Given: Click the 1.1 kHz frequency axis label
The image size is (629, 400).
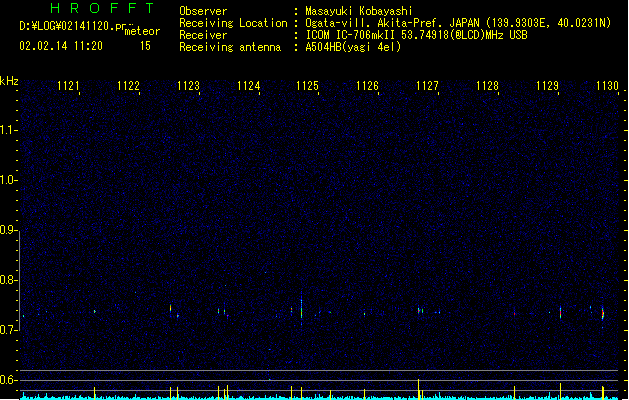Looking at the screenshot, I should pyautogui.click(x=8, y=130).
